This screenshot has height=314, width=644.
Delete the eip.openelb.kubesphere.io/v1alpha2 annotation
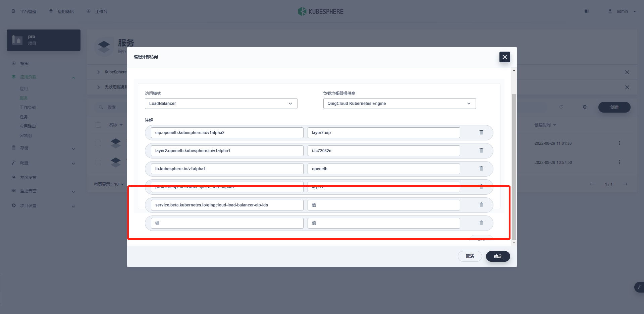point(481,132)
